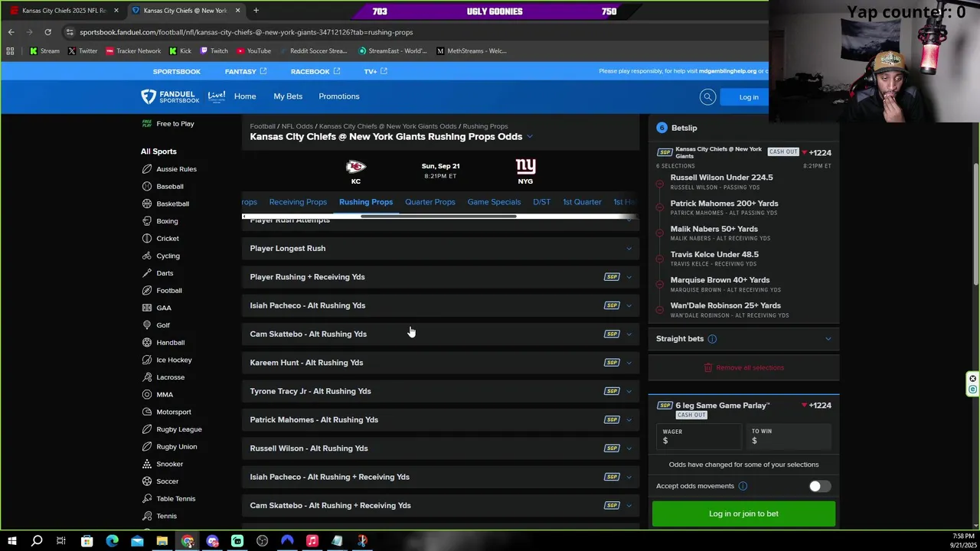Open the FANTASY link in top bar
Screen dimensions: 980x551
pos(246,71)
